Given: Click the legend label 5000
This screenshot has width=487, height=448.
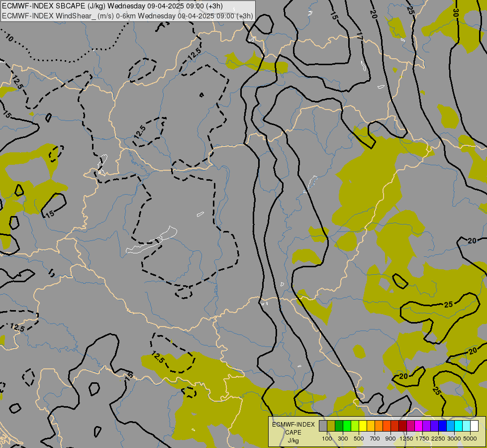Looking at the screenshot, I should point(470,439).
